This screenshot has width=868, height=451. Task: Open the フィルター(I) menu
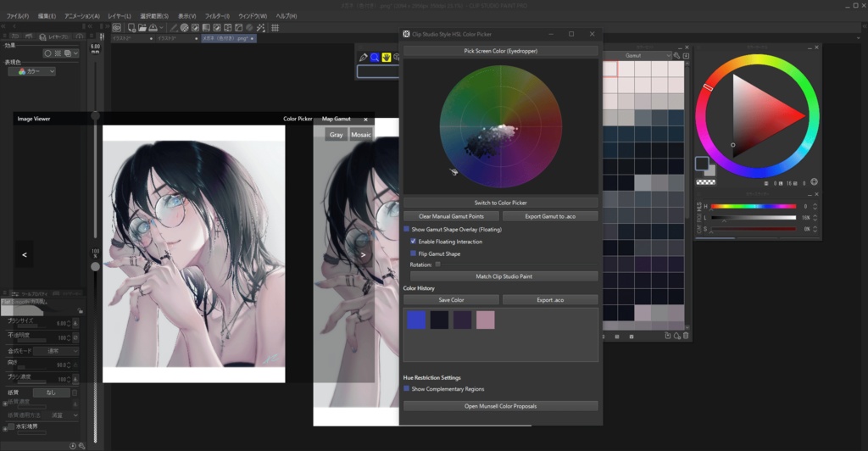click(217, 16)
